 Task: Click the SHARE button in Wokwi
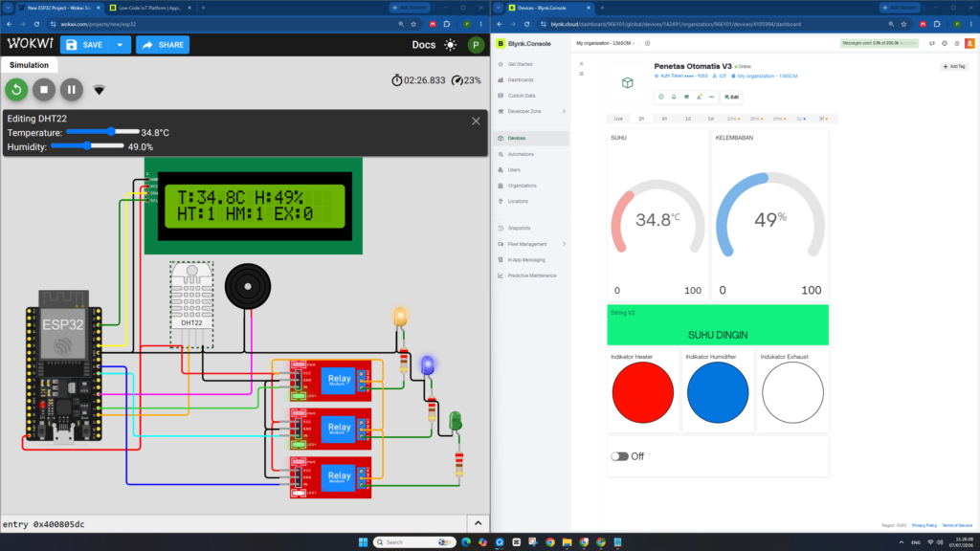pyautogui.click(x=163, y=45)
